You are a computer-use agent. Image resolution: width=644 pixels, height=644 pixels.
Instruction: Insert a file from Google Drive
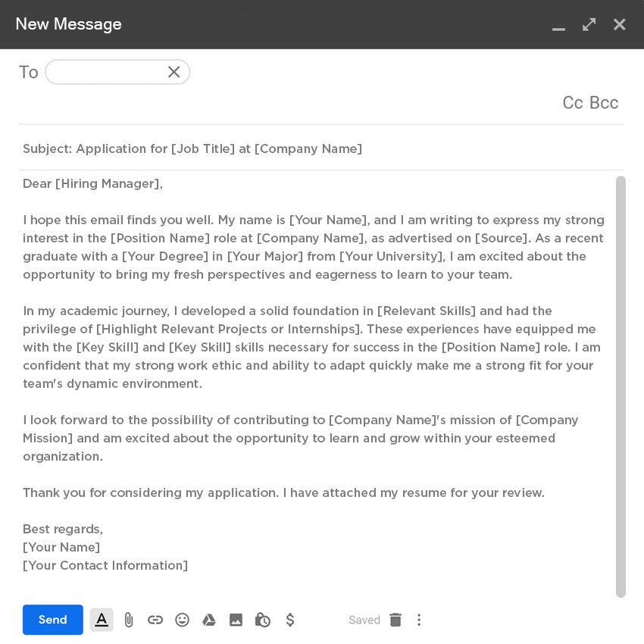[x=209, y=620]
